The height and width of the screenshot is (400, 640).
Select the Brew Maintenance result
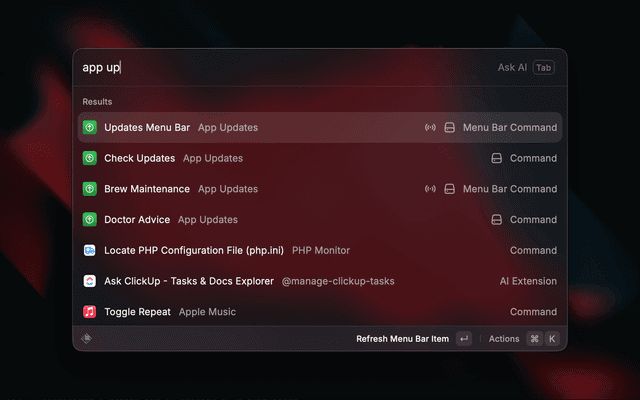coord(320,189)
